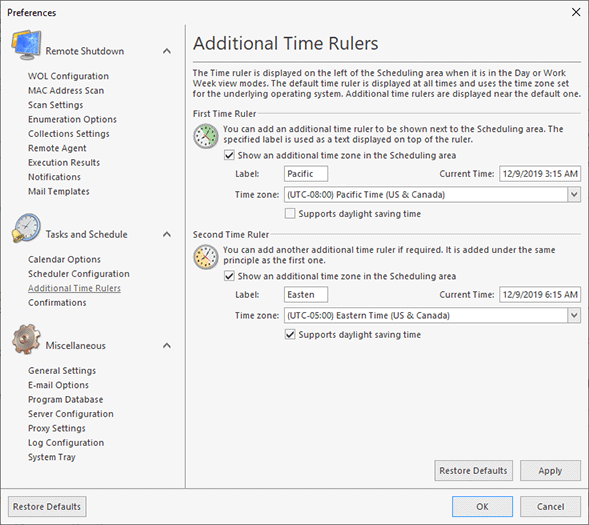Open WOL Configuration page
Viewport: 589px width, 525px height.
pos(68,76)
